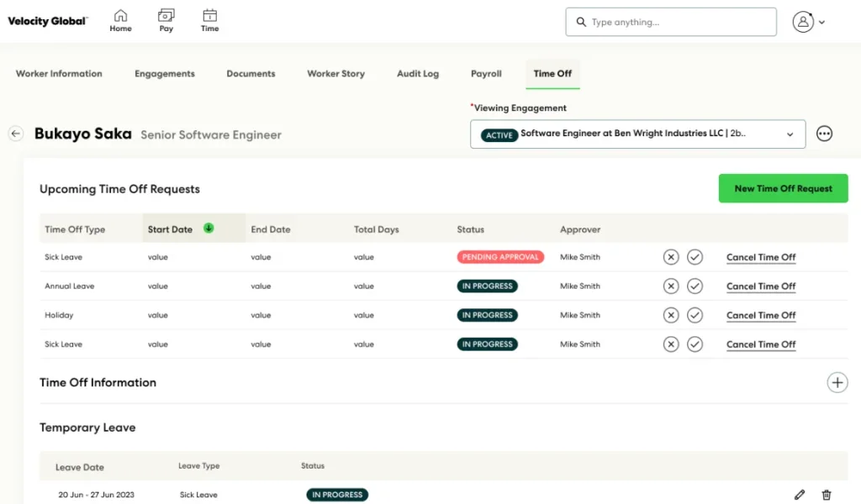The image size is (861, 504).
Task: Reject the Pending Approval Sick Leave request
Action: 671,257
